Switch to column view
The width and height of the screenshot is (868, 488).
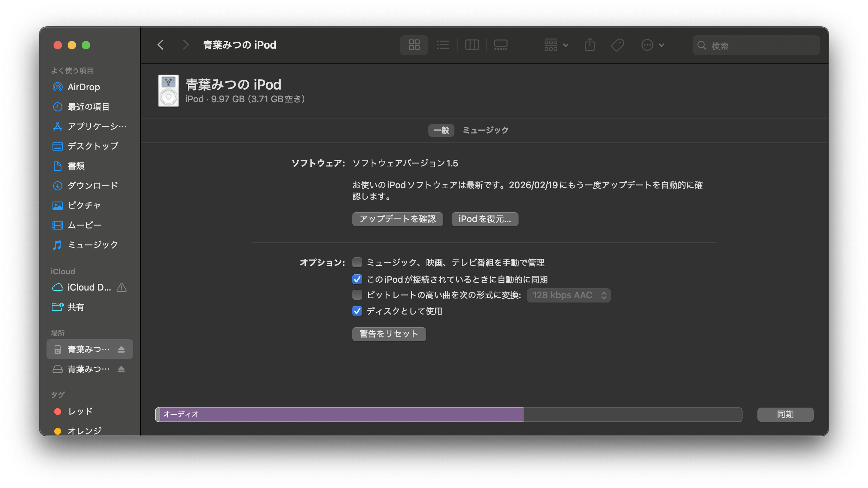pyautogui.click(x=472, y=45)
